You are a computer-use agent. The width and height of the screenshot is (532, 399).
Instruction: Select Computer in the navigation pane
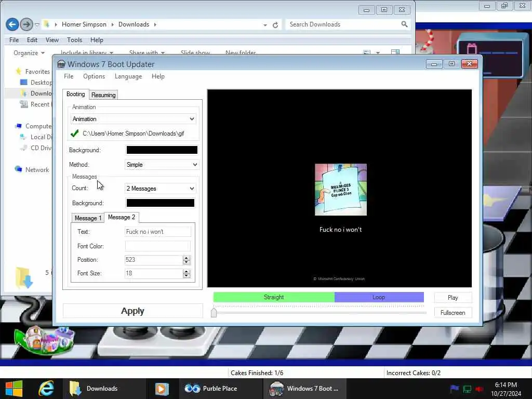point(34,126)
